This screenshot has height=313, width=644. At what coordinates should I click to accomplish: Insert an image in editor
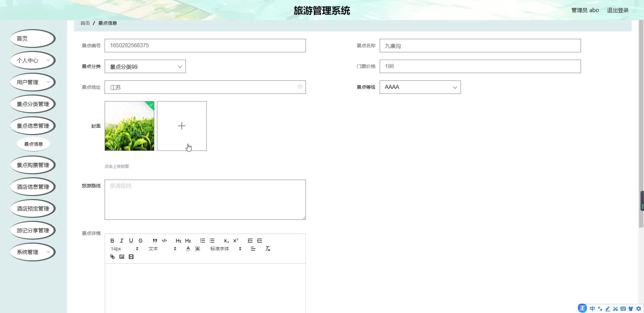click(122, 257)
